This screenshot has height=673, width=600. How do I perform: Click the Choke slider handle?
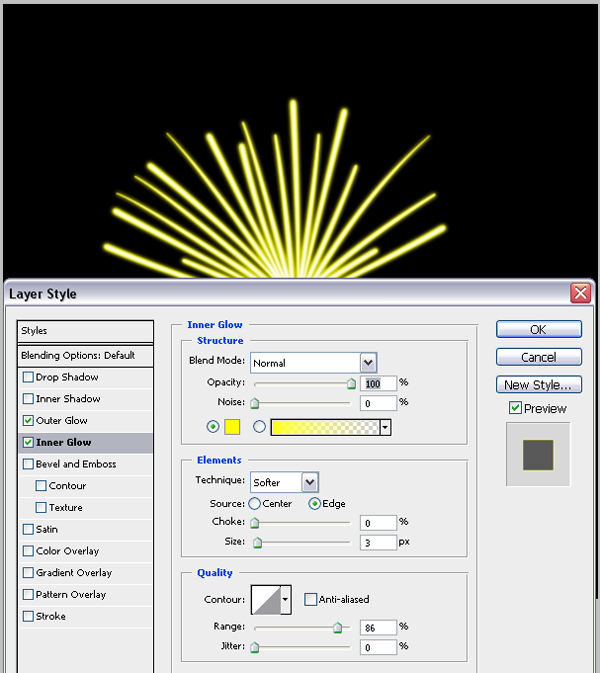coord(255,522)
